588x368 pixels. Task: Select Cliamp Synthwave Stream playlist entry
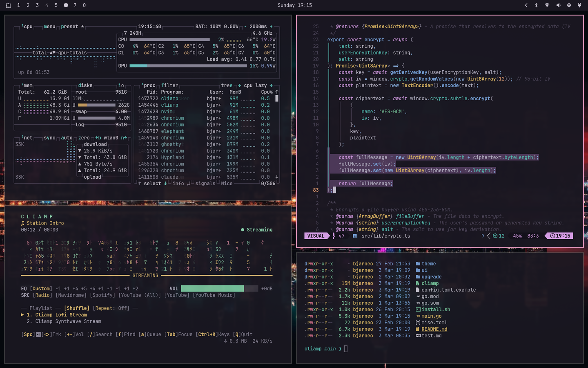point(64,321)
